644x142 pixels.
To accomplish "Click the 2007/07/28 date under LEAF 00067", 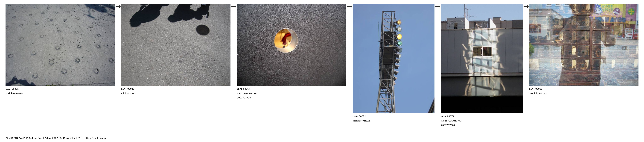I will [x=244, y=98].
